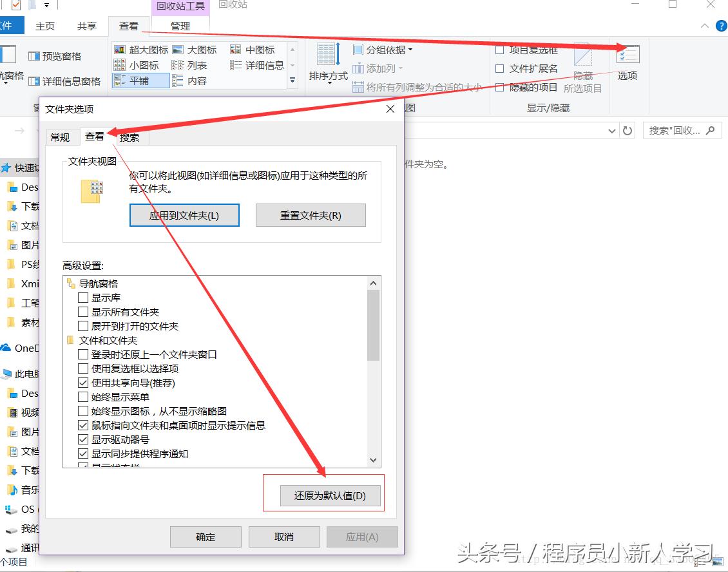Open the address bar history dropdown
728x572 pixels.
pos(612,130)
